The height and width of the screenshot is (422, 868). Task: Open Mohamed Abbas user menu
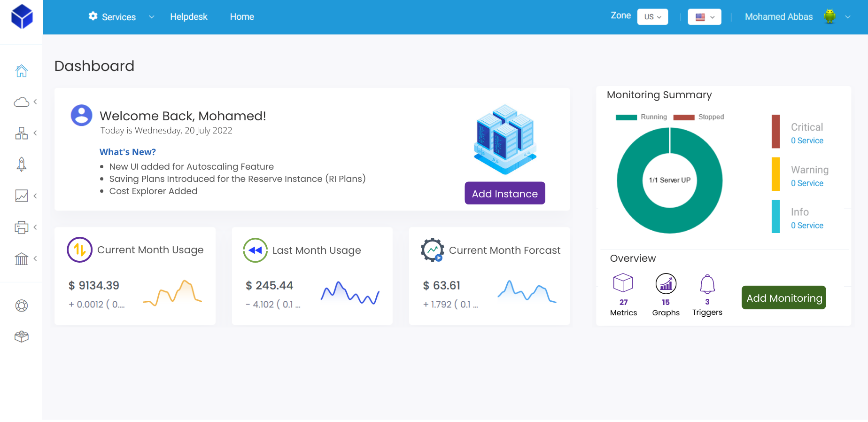(779, 17)
